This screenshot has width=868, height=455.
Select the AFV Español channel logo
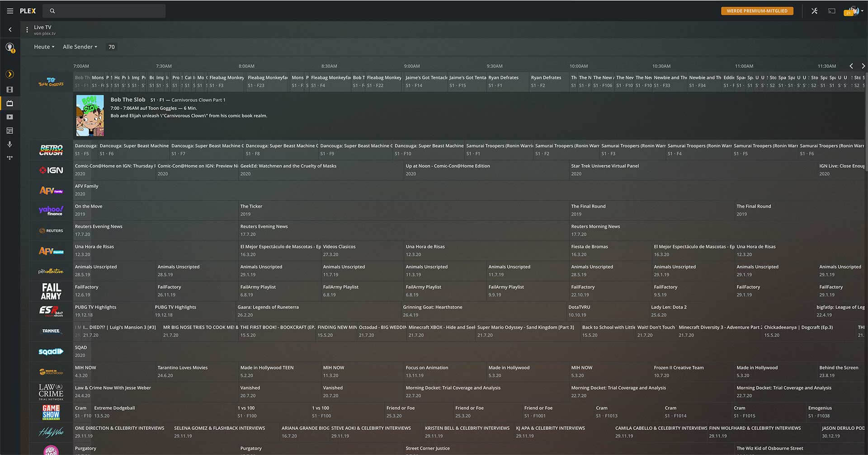pyautogui.click(x=51, y=251)
